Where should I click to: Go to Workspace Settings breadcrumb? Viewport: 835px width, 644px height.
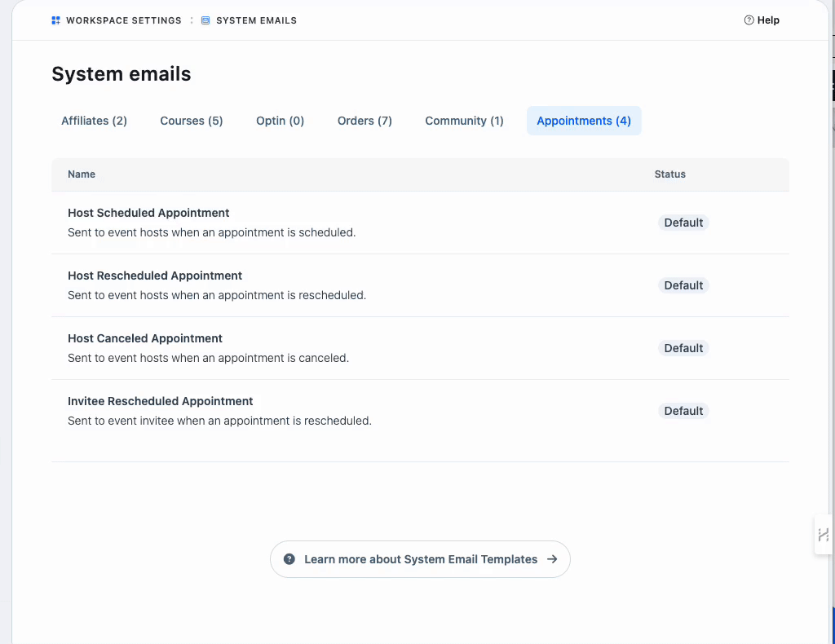pyautogui.click(x=123, y=20)
